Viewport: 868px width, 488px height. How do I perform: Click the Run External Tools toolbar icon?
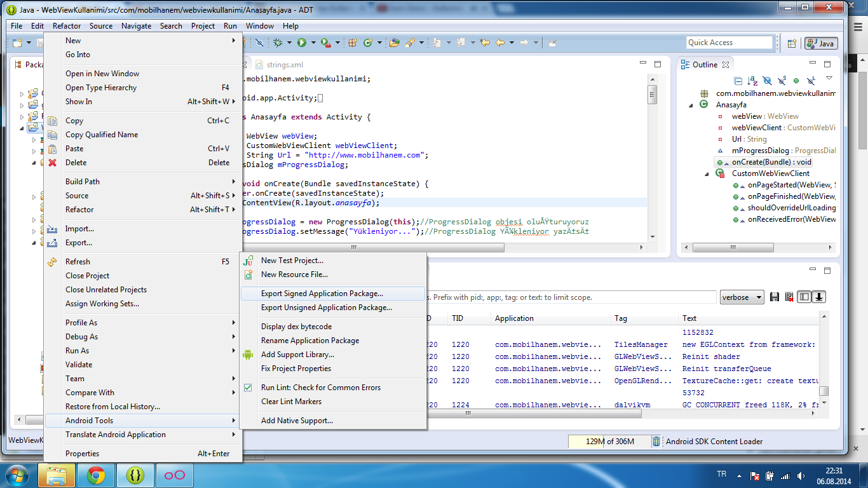pos(325,43)
